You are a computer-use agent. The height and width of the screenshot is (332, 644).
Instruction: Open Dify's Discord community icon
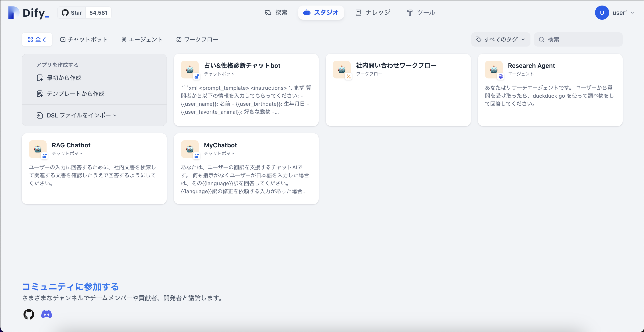46,314
